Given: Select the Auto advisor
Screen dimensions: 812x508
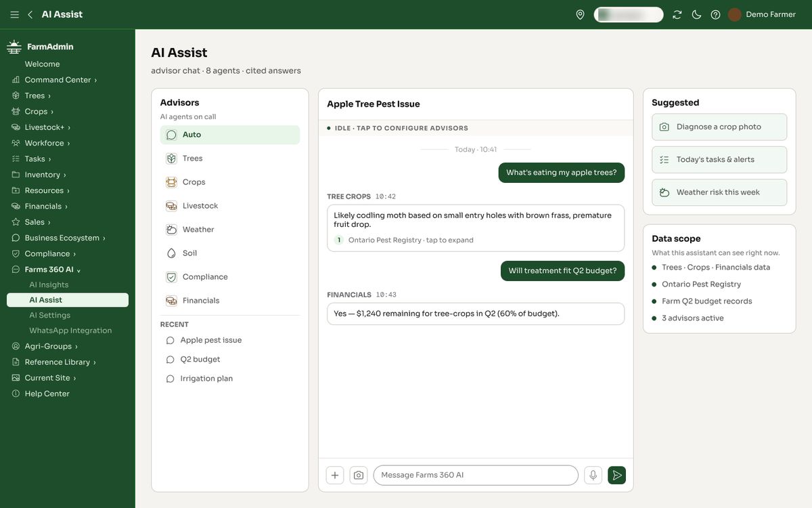Looking at the screenshot, I should [230, 135].
